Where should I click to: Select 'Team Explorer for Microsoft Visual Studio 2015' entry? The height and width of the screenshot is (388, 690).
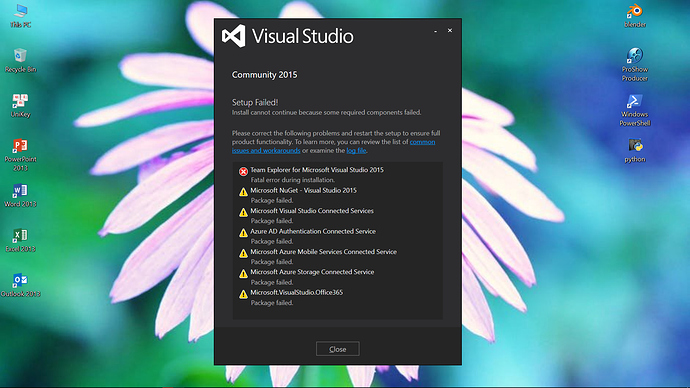[x=317, y=170]
